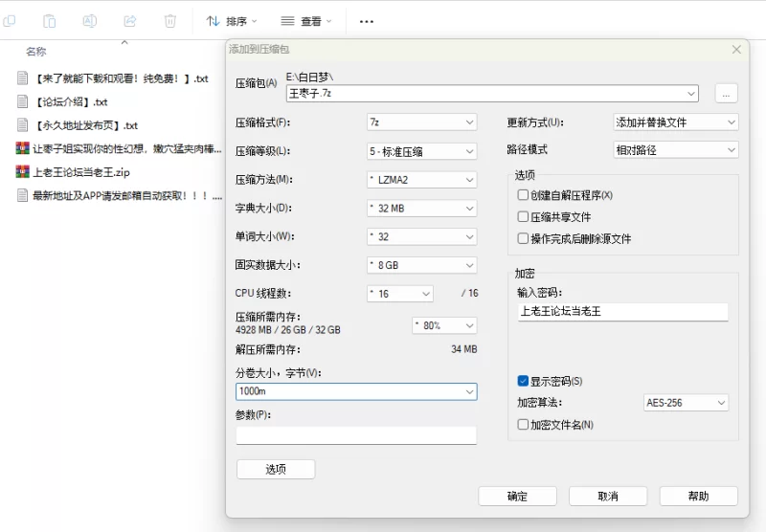Check the 操作完成后删除源文件 option
Screen dimensions: 766x532
(x=523, y=239)
